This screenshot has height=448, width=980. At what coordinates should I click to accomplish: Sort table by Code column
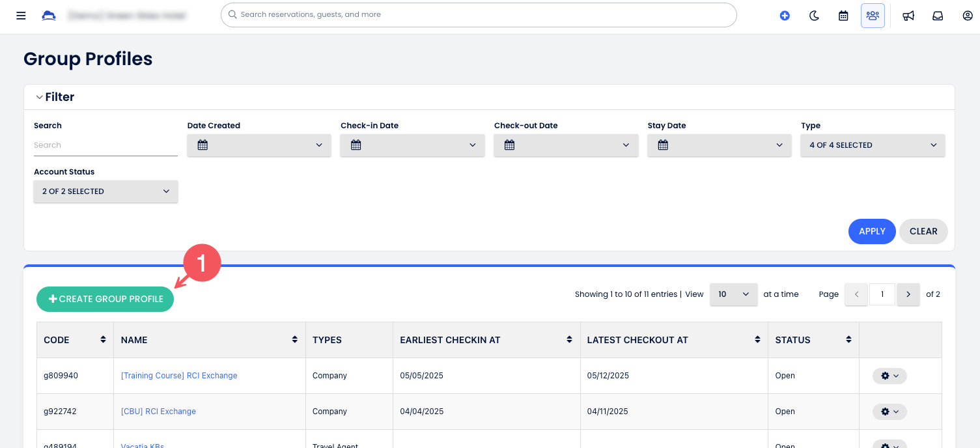pyautogui.click(x=103, y=340)
